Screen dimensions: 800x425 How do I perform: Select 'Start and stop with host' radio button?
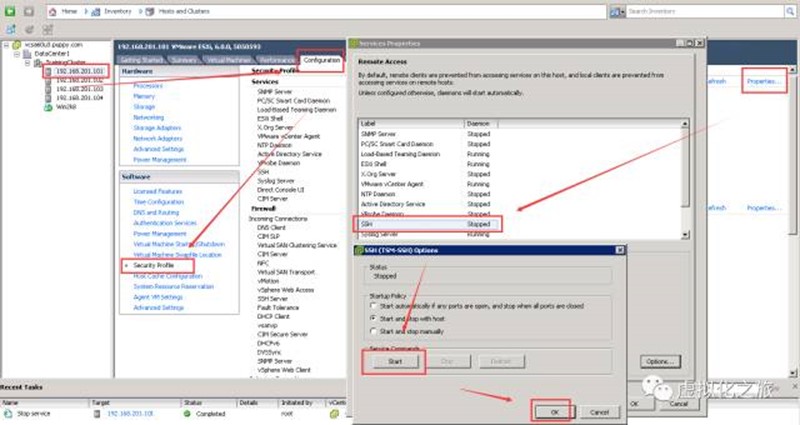coord(373,318)
